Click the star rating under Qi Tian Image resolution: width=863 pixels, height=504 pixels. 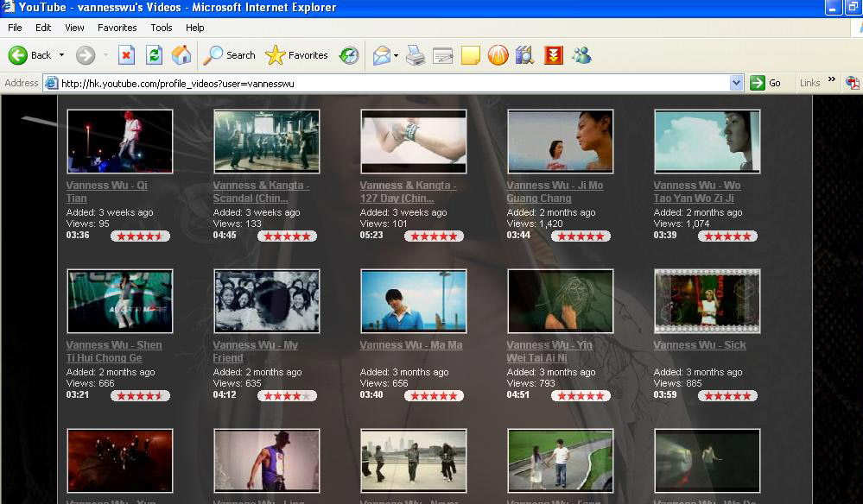(140, 236)
